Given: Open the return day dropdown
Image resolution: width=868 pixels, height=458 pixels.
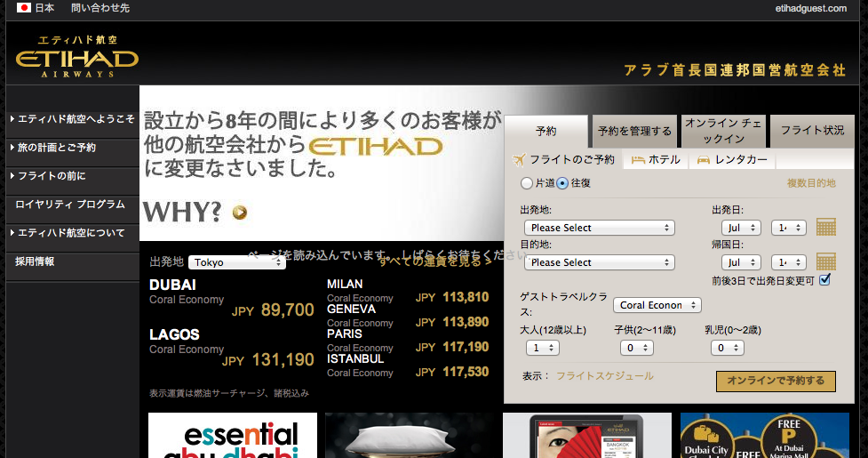Looking at the screenshot, I should pos(788,262).
